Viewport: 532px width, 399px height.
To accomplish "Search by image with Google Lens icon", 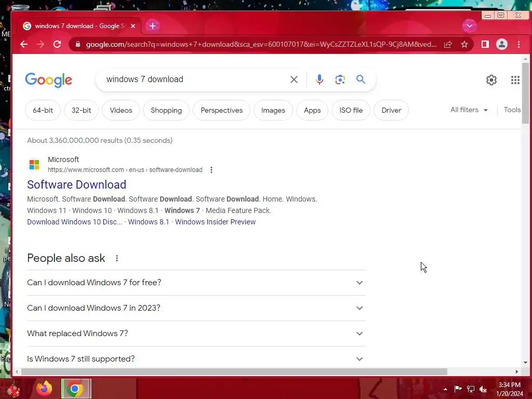I will [340, 79].
